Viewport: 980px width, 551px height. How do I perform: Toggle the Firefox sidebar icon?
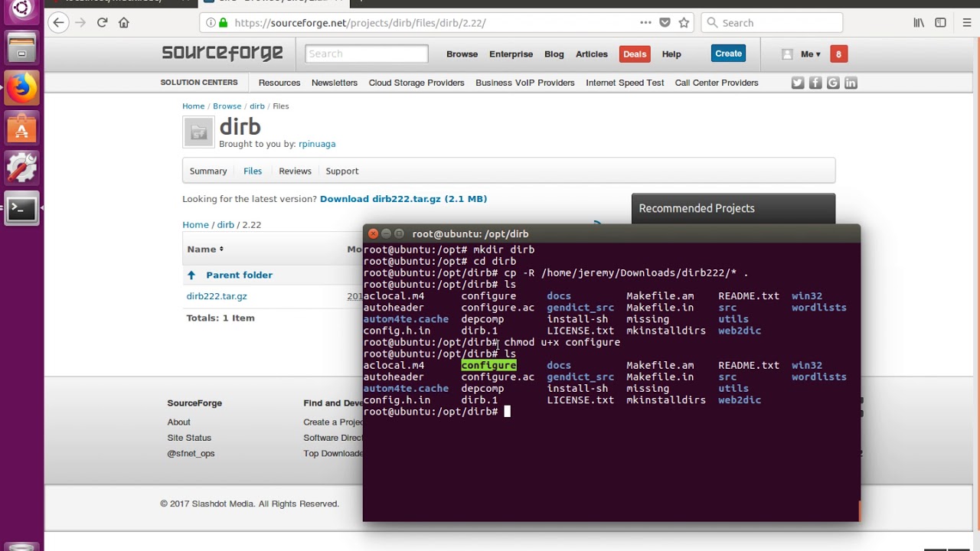click(x=940, y=23)
